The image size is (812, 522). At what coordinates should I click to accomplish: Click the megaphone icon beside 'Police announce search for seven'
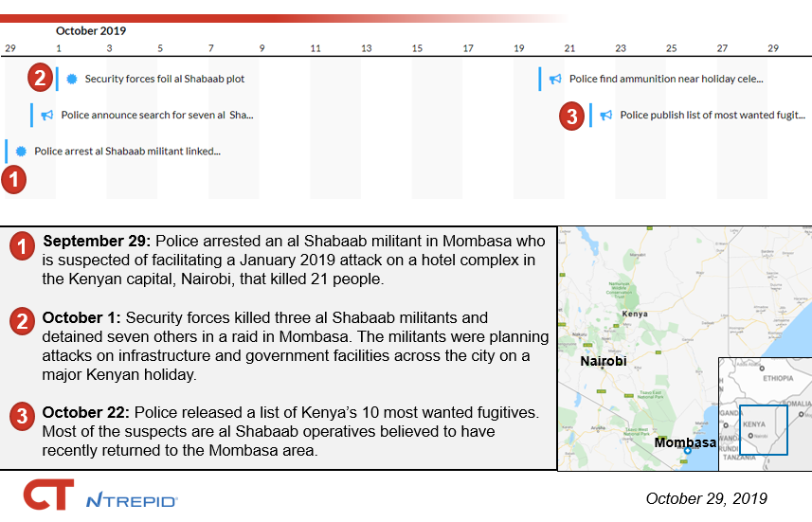point(47,115)
